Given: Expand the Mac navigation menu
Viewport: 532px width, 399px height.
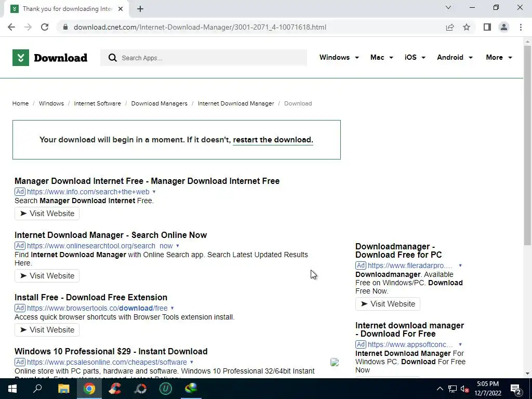Looking at the screenshot, I should [382, 57].
